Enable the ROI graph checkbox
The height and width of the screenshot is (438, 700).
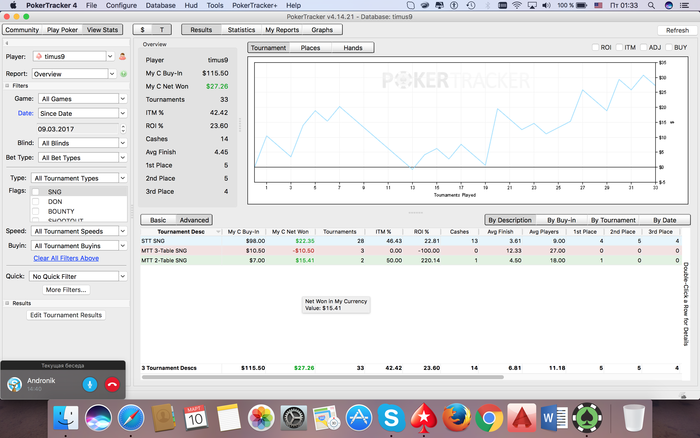pos(595,47)
